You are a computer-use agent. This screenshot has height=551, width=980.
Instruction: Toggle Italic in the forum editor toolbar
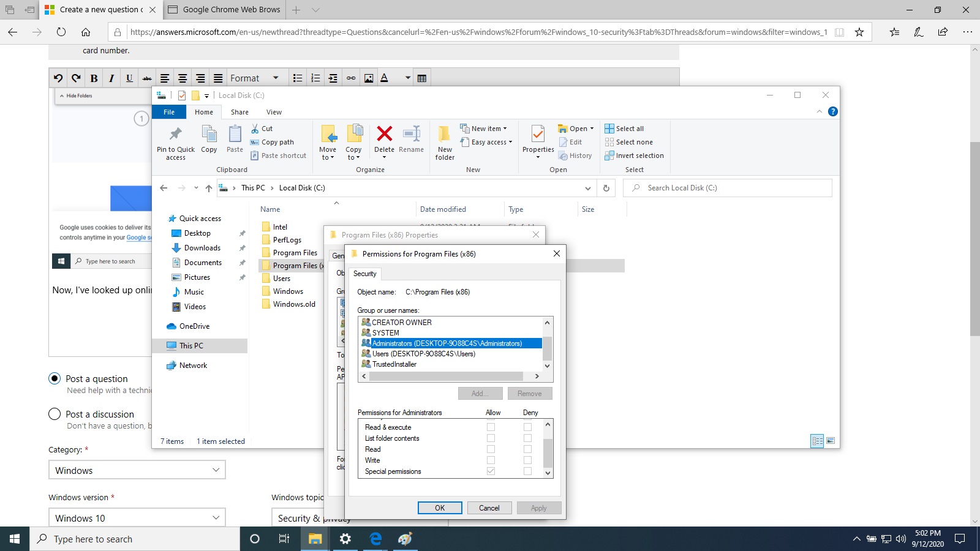(111, 78)
